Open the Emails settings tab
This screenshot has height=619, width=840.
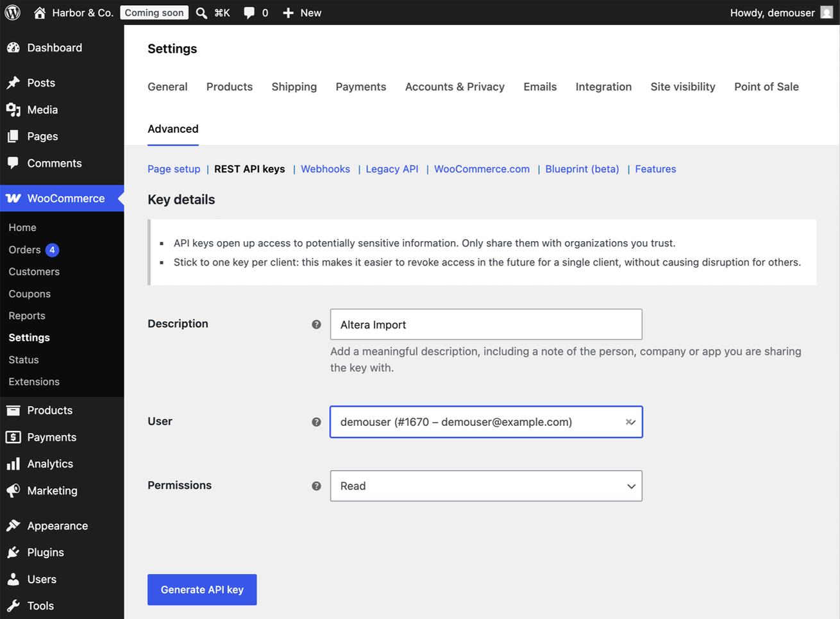click(540, 87)
